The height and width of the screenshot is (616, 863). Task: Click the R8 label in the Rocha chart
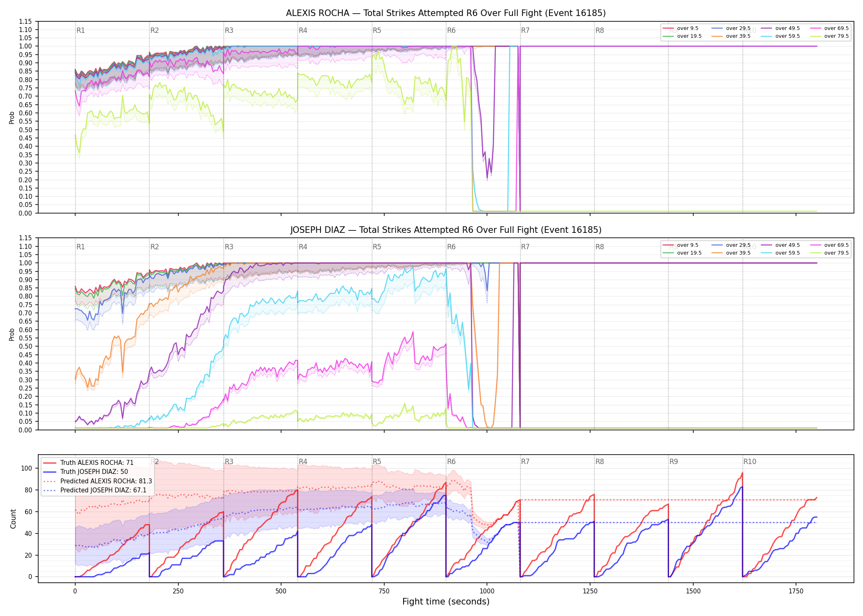click(600, 30)
